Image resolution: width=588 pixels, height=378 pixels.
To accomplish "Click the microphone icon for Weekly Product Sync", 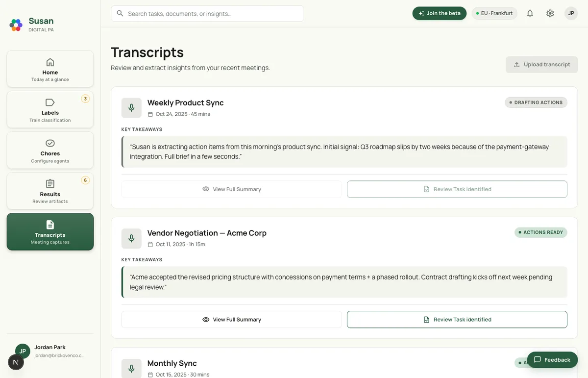I will (131, 108).
